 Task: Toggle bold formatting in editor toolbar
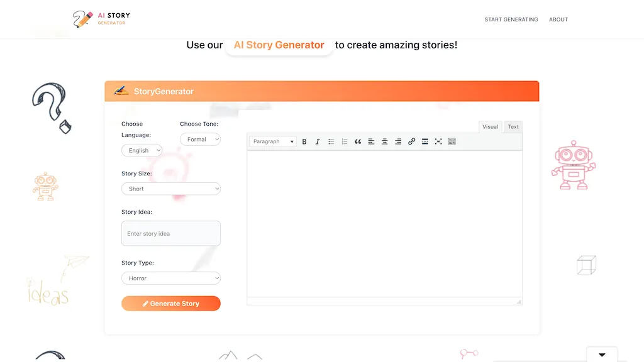[x=304, y=141]
